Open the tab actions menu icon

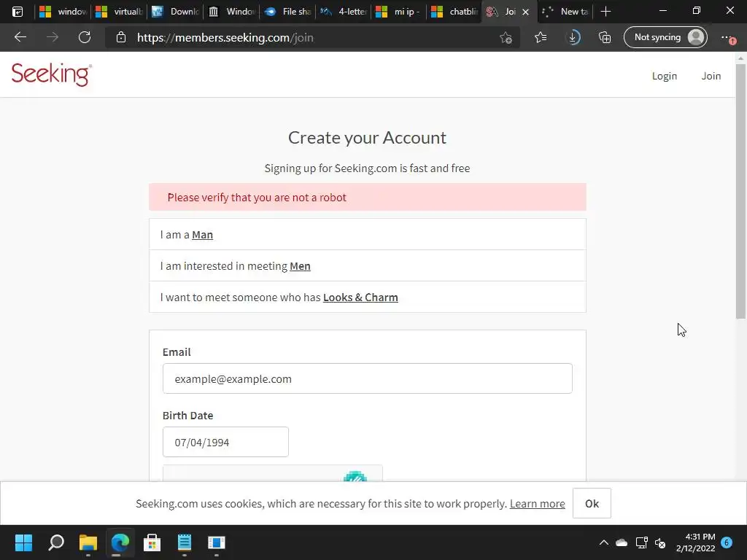click(x=18, y=12)
